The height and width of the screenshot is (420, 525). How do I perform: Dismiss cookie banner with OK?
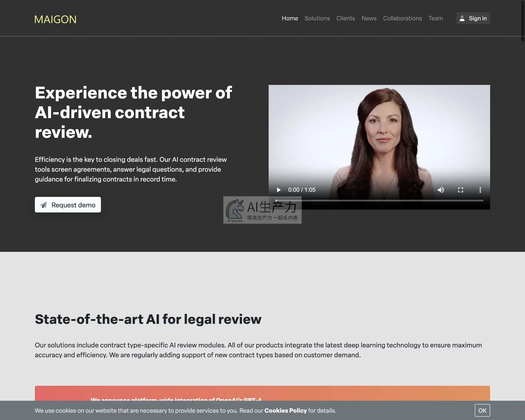482,411
